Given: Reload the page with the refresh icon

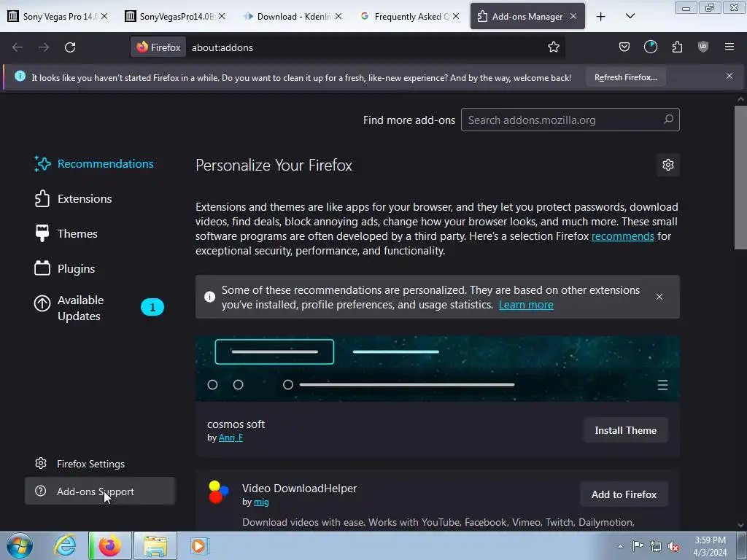Looking at the screenshot, I should 70,47.
